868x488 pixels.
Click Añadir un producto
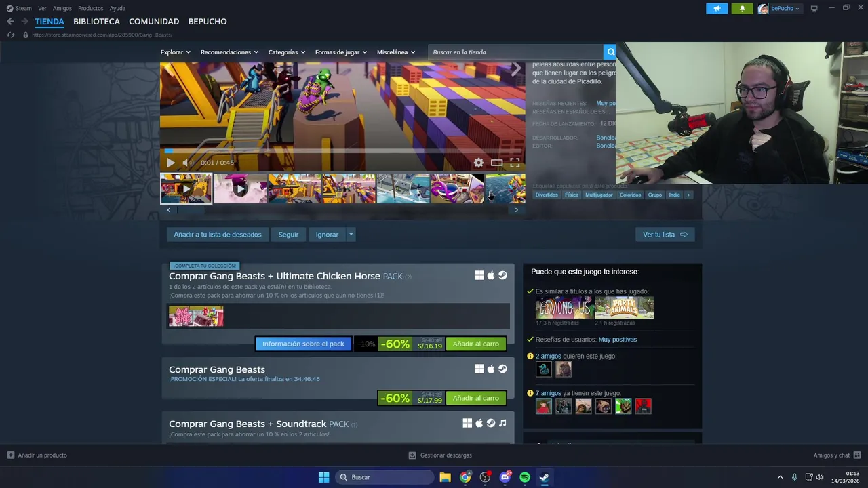point(37,455)
